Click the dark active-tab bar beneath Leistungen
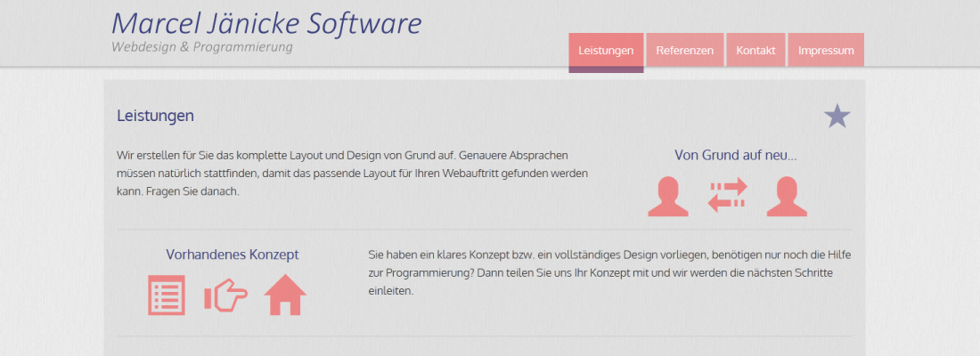Viewport: 980px width, 356px height. point(606,69)
